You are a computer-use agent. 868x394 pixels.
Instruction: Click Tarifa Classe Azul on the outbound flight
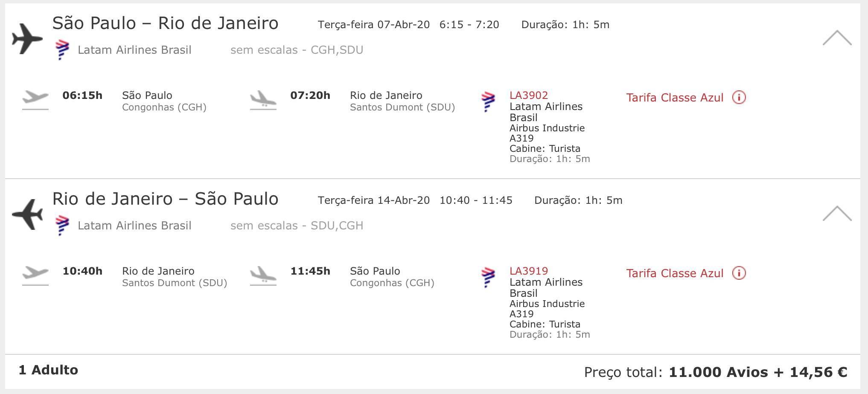675,98
